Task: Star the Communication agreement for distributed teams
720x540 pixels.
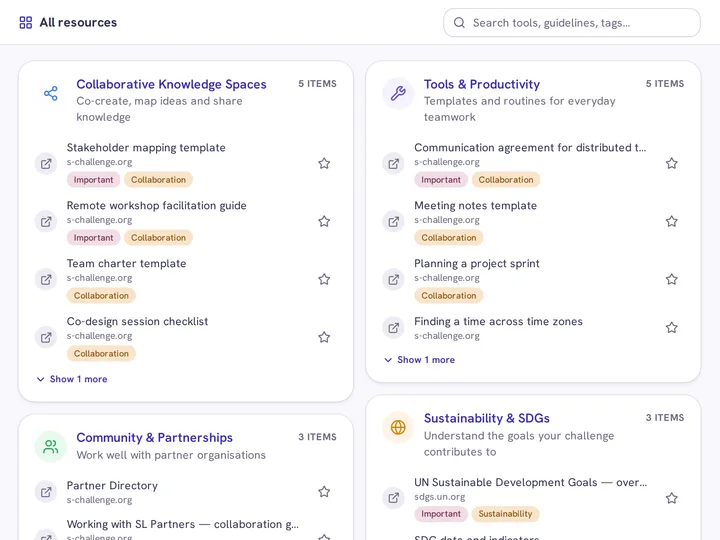Action: 672,163
